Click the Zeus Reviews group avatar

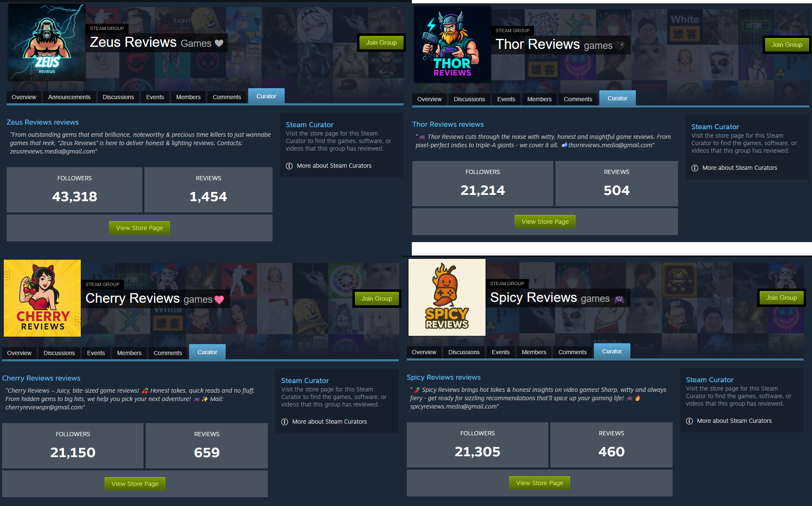[47, 42]
